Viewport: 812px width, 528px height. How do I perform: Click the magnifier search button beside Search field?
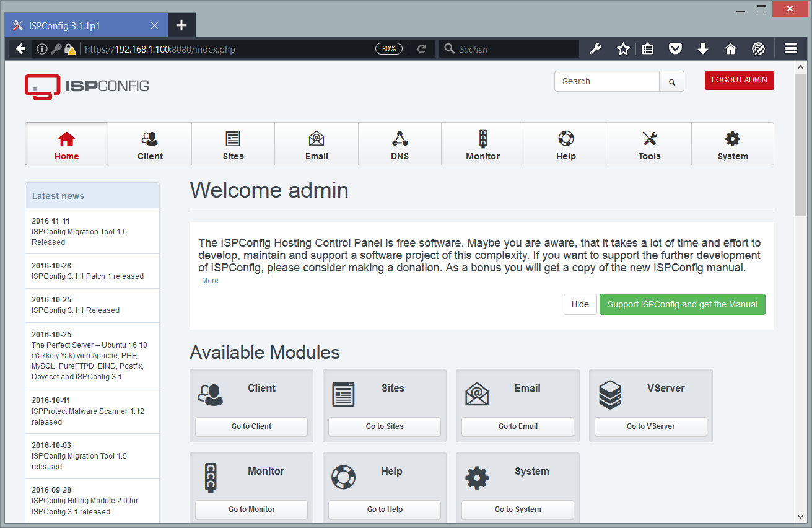click(x=671, y=81)
